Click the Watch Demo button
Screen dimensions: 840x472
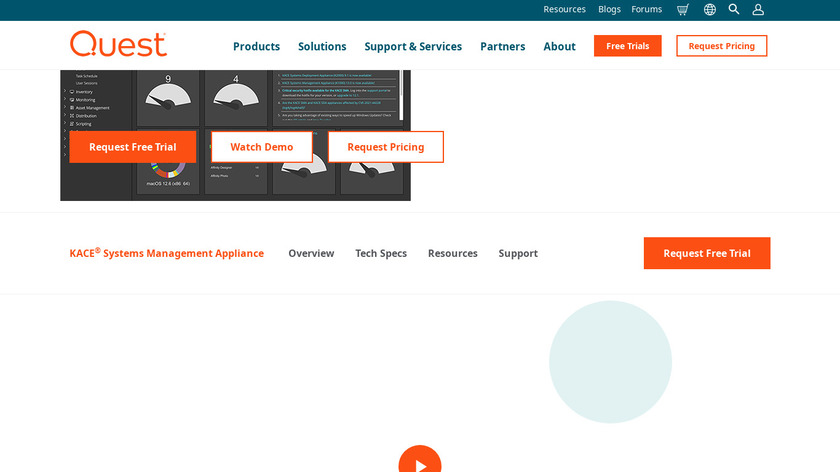(261, 147)
